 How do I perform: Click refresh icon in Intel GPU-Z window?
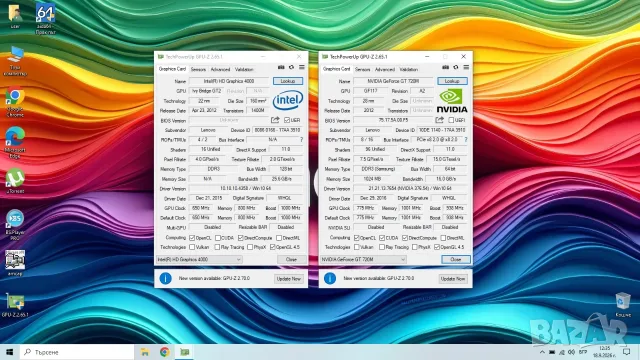click(x=291, y=67)
